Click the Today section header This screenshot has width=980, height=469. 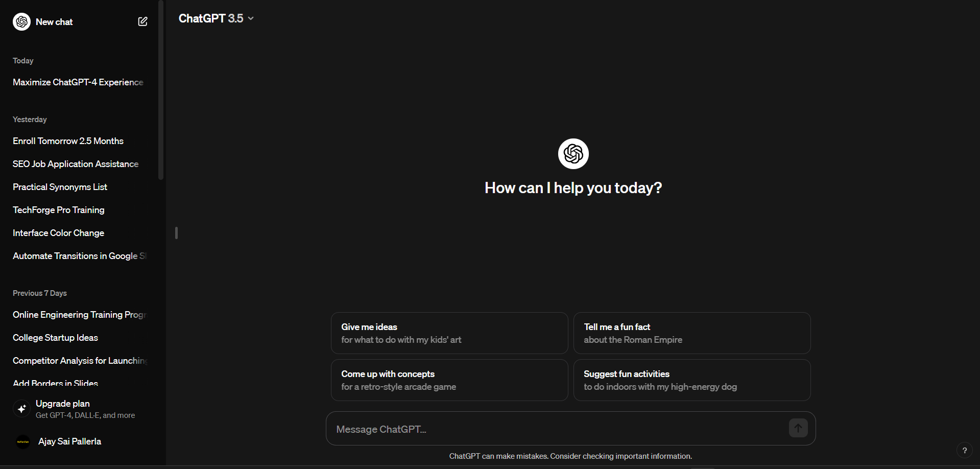[23, 61]
